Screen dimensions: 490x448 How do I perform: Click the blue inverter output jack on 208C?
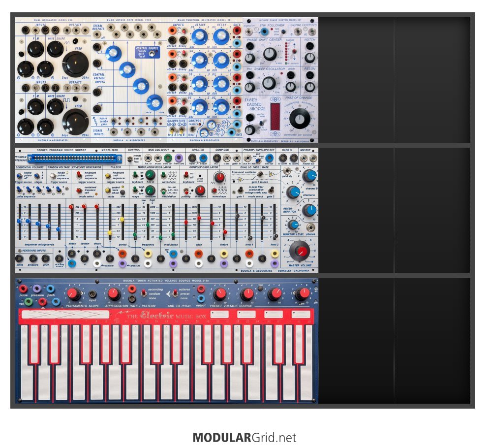pyautogui.click(x=204, y=158)
